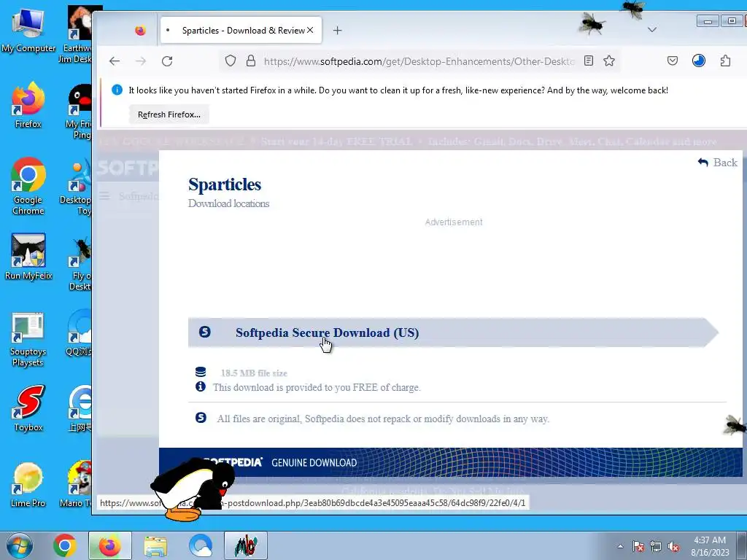Image resolution: width=747 pixels, height=560 pixels.
Task: Open the blue cloud browser taskbar icon
Action: click(x=201, y=545)
